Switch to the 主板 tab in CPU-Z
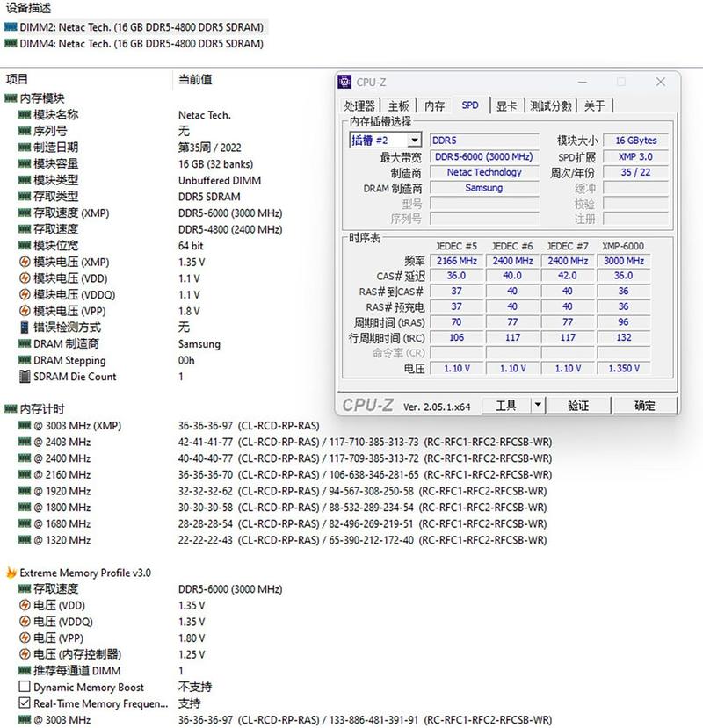The width and height of the screenshot is (703, 728). (x=399, y=106)
